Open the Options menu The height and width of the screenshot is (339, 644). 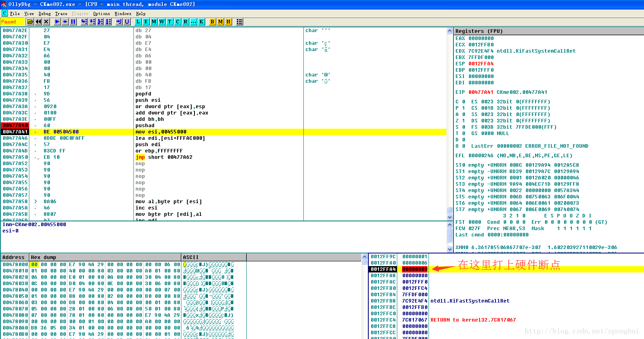102,13
